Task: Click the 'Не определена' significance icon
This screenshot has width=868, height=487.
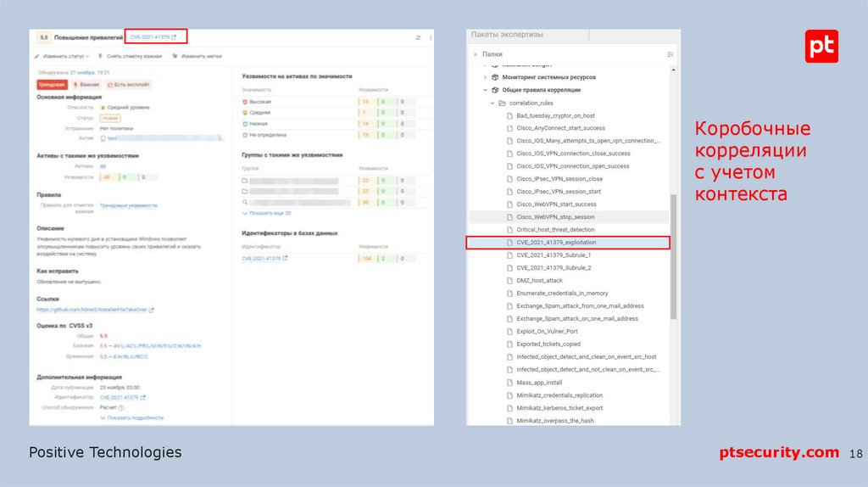Action: pyautogui.click(x=245, y=135)
